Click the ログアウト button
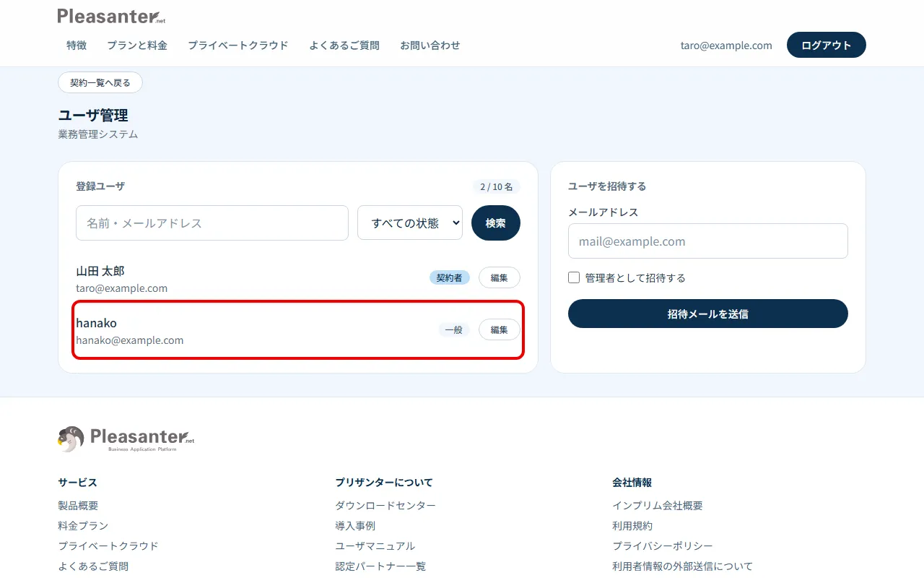The image size is (924, 578). point(827,45)
